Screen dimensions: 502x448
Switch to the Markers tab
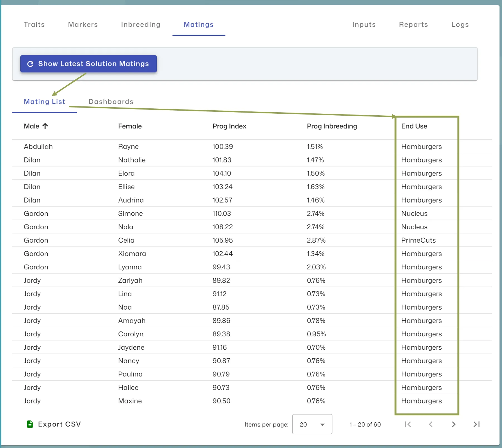[83, 25]
